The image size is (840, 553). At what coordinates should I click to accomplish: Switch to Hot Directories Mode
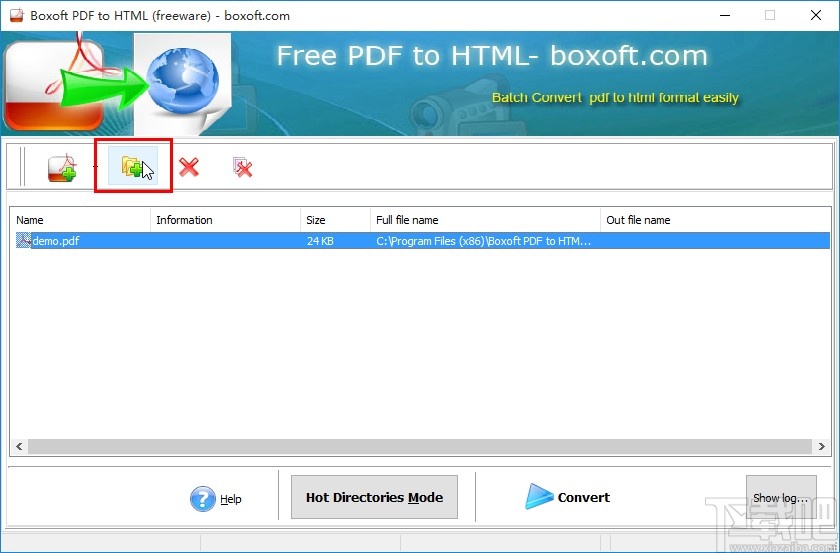pyautogui.click(x=374, y=497)
